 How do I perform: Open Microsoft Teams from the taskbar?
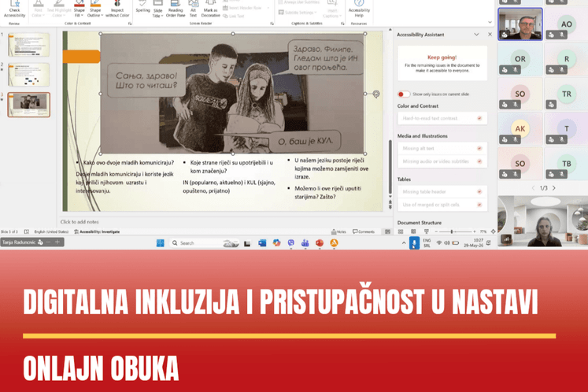[305, 243]
